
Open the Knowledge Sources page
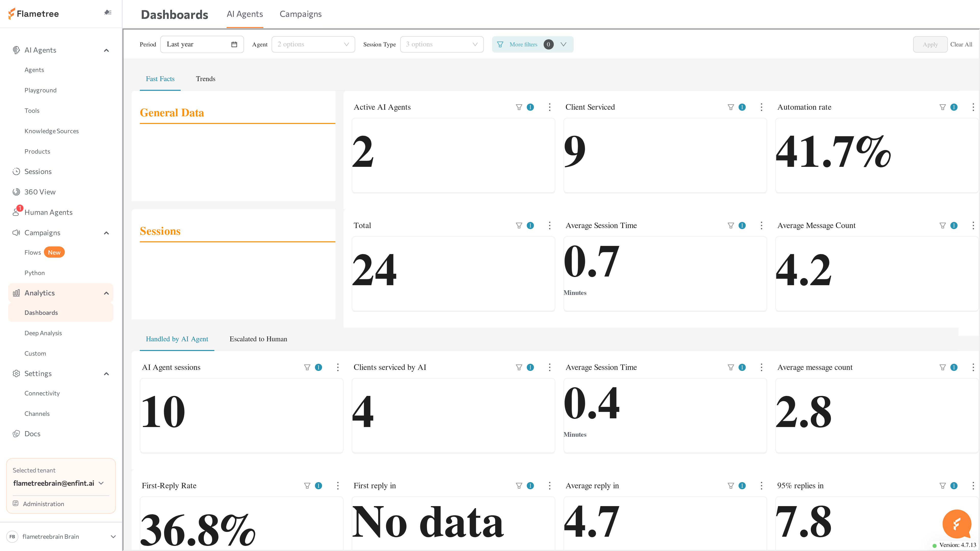click(51, 131)
